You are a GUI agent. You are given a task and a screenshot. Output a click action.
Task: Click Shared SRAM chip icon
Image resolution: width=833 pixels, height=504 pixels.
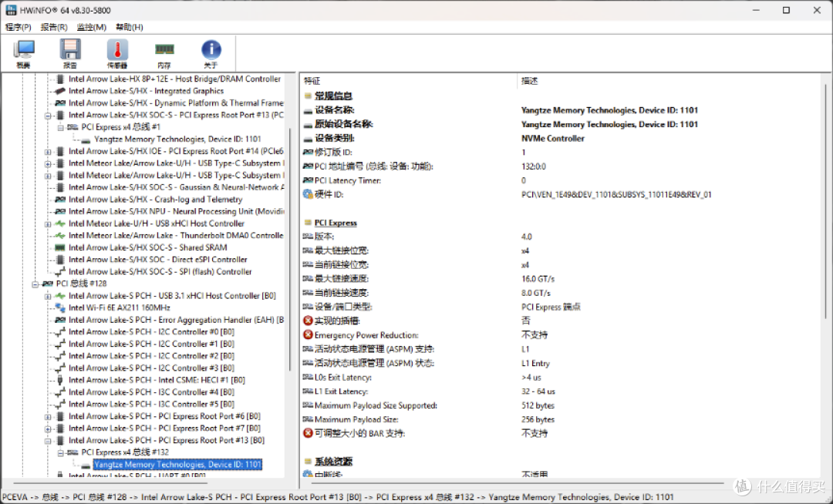point(60,247)
